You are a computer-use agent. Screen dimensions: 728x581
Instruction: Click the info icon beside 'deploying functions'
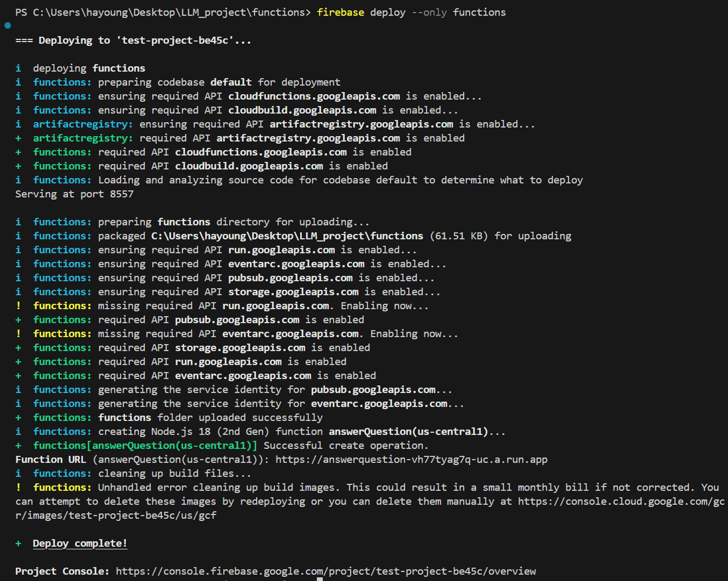coord(18,68)
